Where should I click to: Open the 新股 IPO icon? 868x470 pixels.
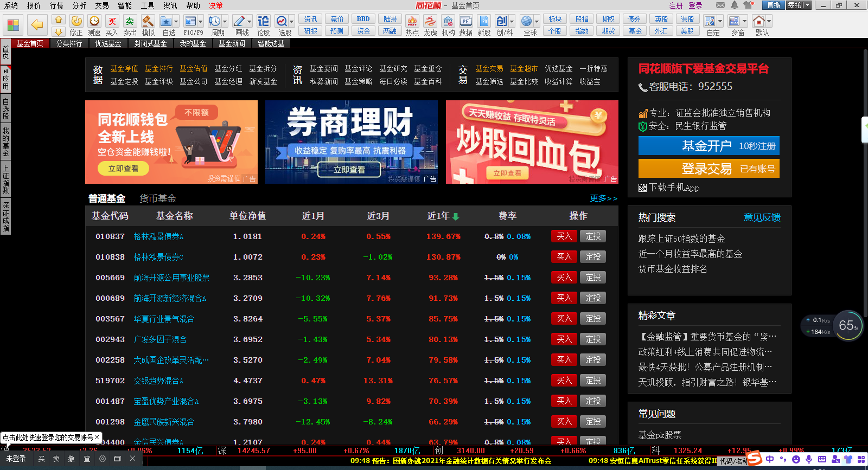pos(484,21)
